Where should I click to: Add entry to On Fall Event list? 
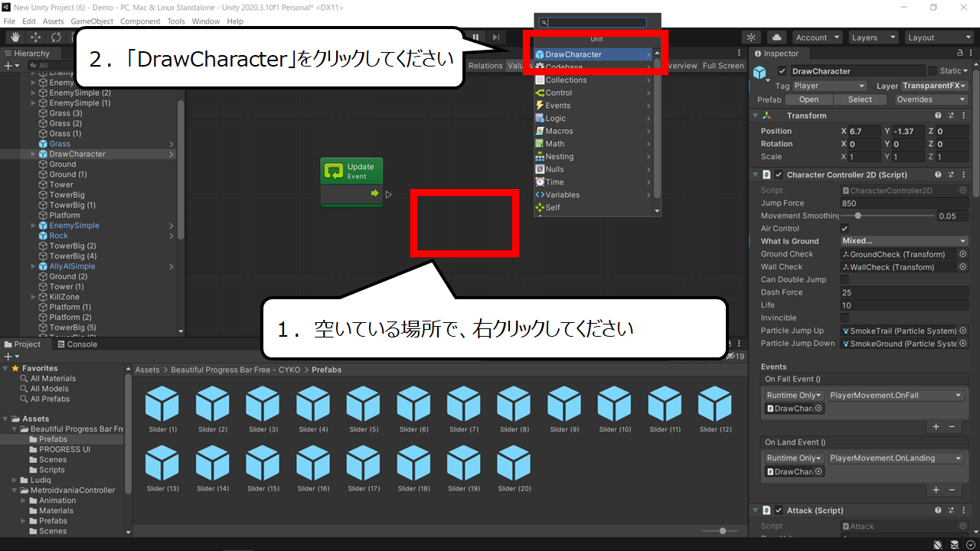pos(936,426)
